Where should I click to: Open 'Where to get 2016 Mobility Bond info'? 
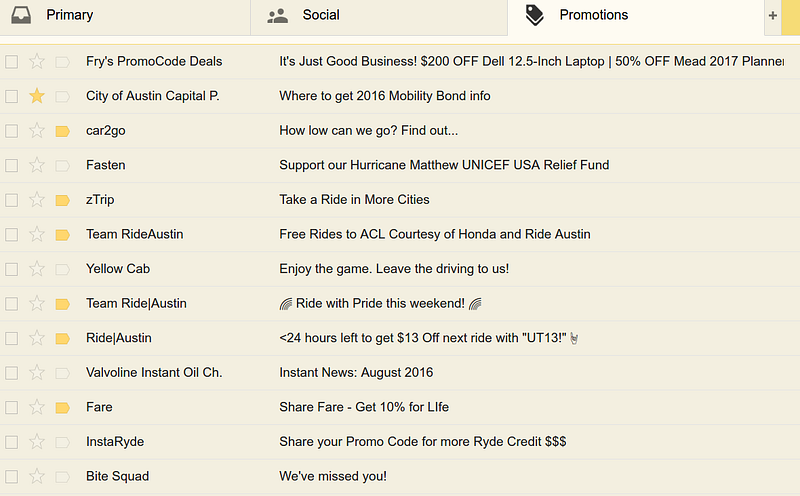pyautogui.click(x=385, y=96)
